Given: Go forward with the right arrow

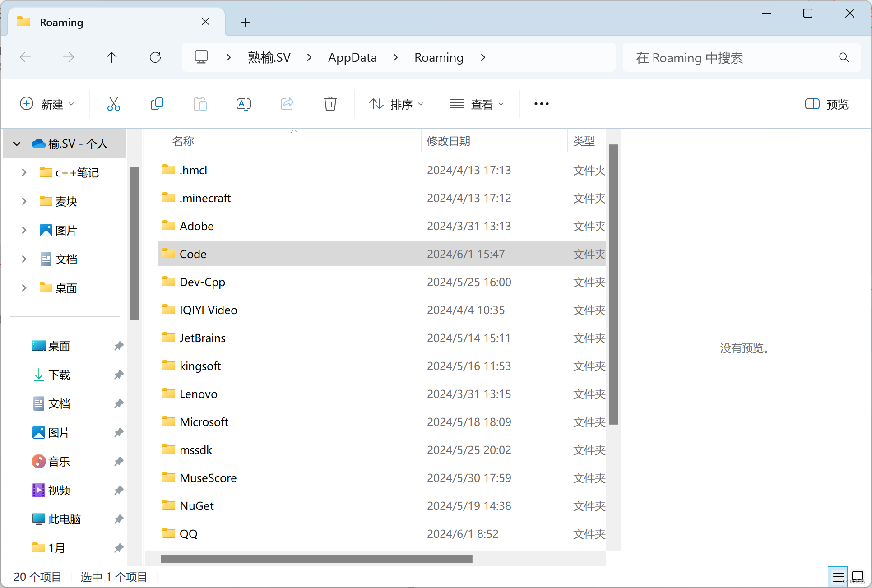Looking at the screenshot, I should pyautogui.click(x=69, y=57).
